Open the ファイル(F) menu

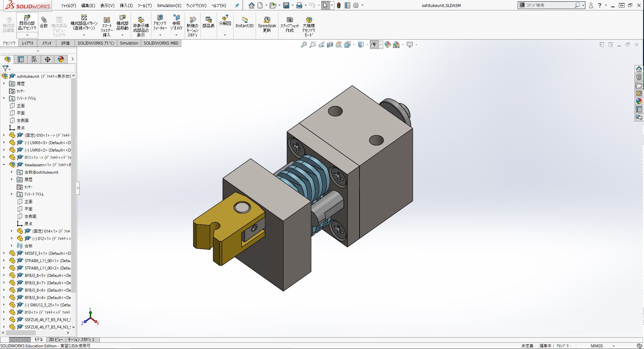click(x=69, y=5)
